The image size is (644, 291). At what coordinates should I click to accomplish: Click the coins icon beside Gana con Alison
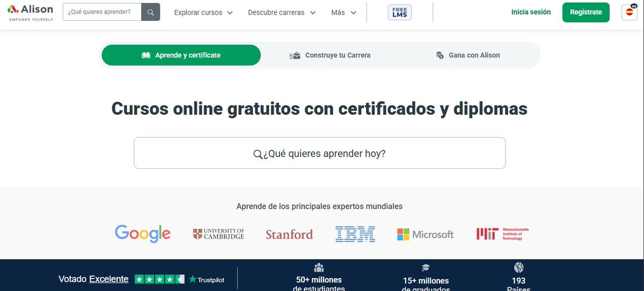(440, 55)
